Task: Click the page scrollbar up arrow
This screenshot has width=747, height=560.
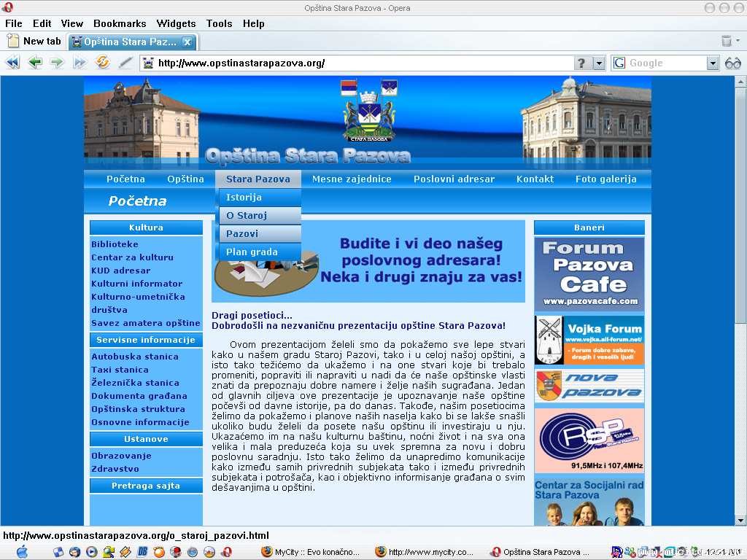Action: click(x=740, y=82)
